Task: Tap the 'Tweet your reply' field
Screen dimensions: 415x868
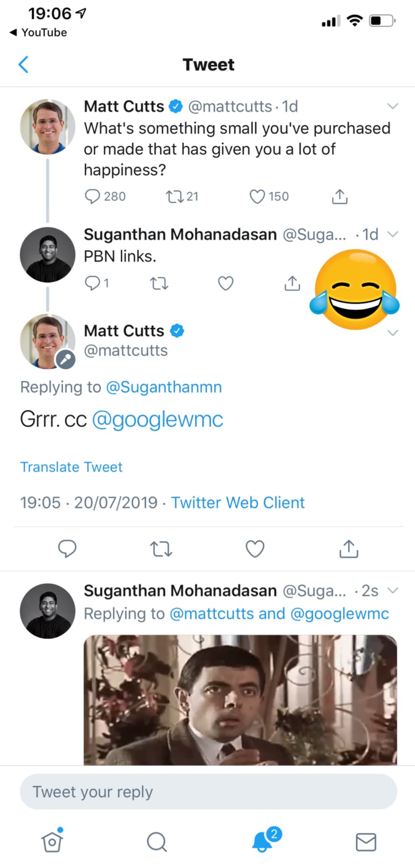Action: 208,792
